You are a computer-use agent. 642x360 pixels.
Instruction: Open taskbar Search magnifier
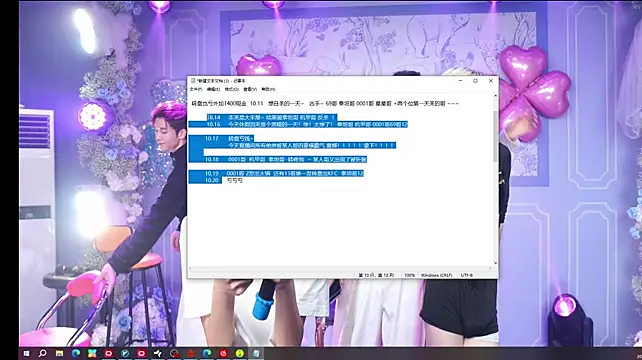point(43,353)
